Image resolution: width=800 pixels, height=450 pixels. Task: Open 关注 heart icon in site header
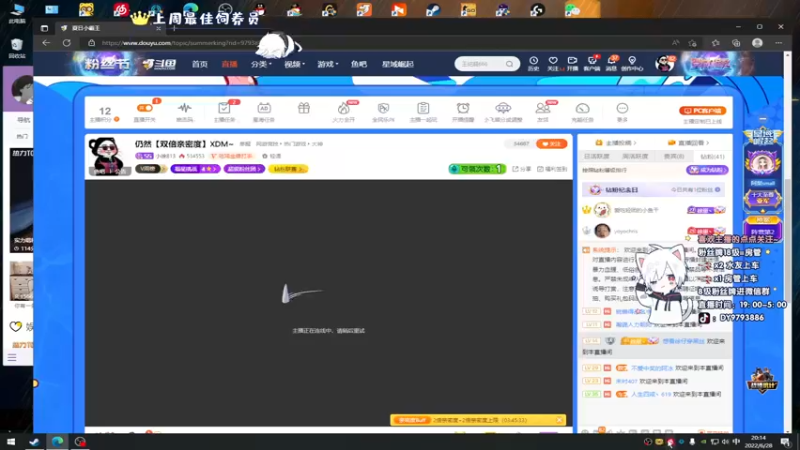click(x=553, y=63)
